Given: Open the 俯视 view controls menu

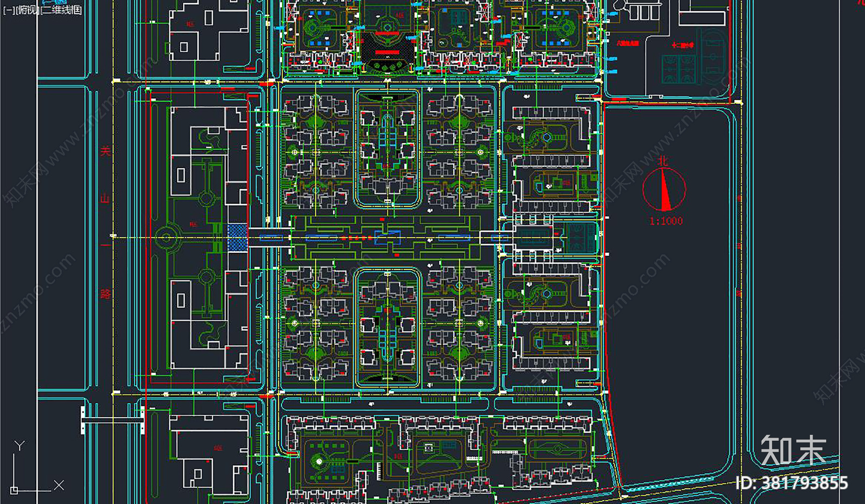Looking at the screenshot, I should 27,10.
